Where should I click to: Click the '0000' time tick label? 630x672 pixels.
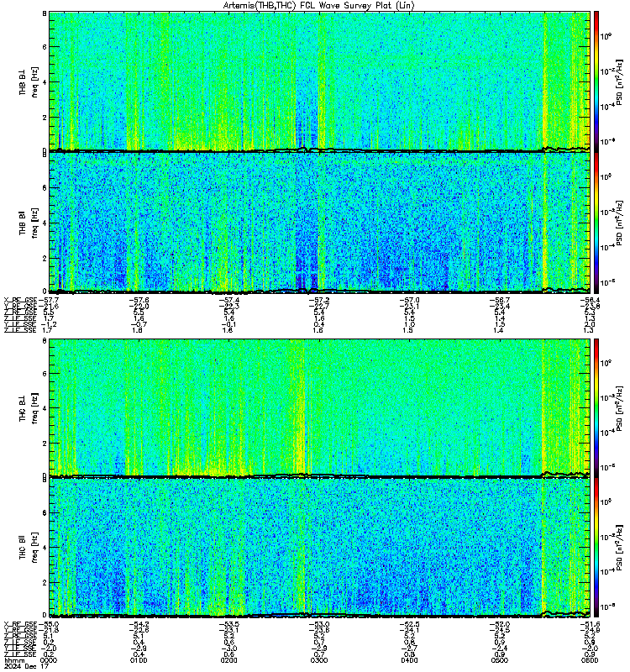point(49,660)
